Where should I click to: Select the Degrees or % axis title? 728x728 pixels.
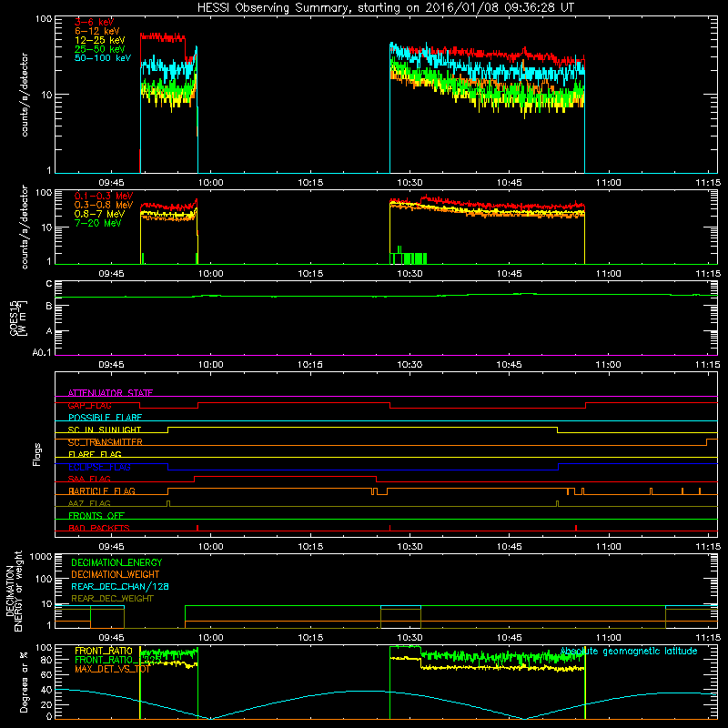click(x=24, y=682)
